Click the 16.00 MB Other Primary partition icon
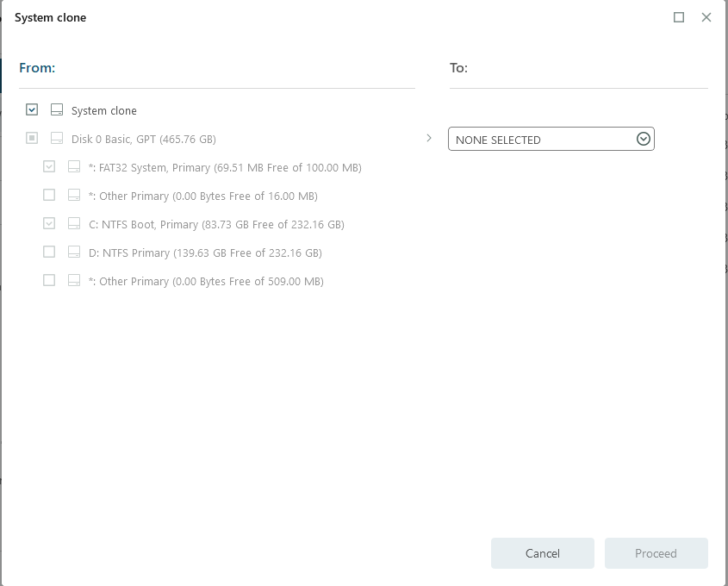728x586 pixels. (x=74, y=196)
